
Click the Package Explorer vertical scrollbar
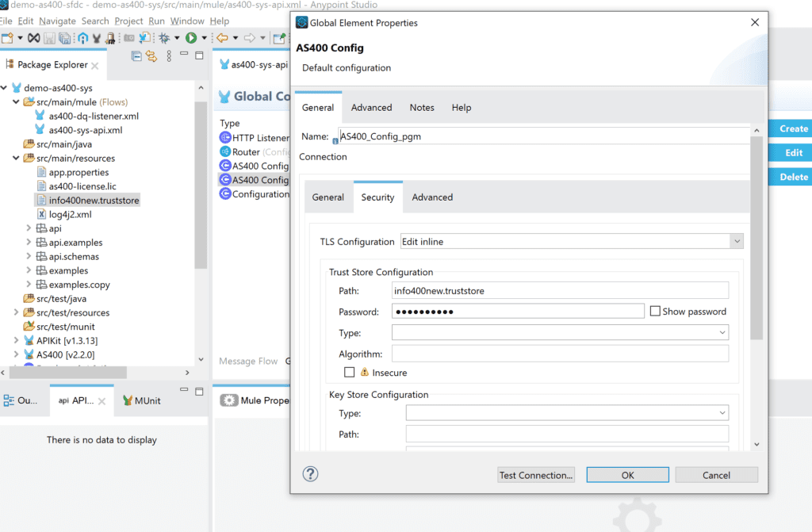pyautogui.click(x=201, y=185)
